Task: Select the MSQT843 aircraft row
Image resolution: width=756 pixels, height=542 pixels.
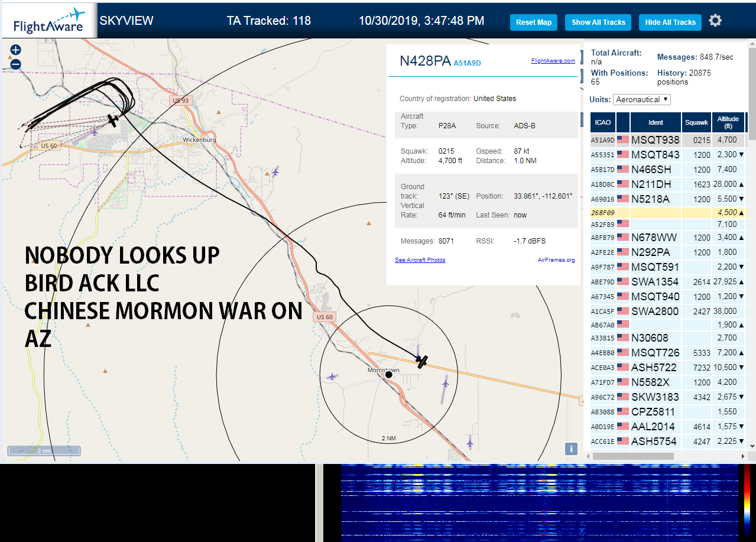Action: coord(667,155)
